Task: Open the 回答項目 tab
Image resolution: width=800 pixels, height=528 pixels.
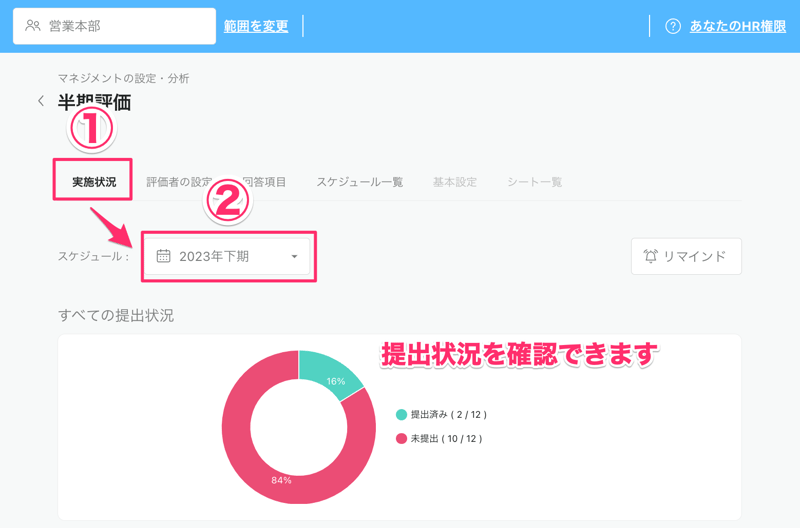Action: [x=265, y=182]
